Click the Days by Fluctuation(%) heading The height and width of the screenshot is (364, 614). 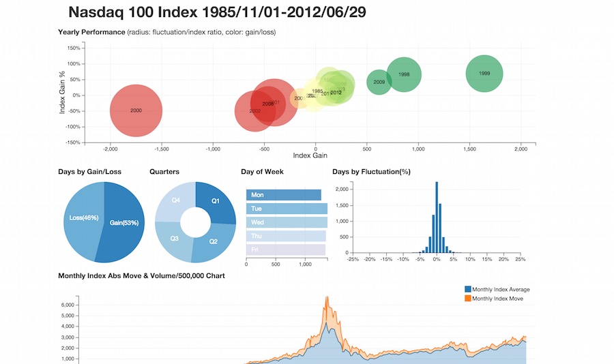(372, 172)
